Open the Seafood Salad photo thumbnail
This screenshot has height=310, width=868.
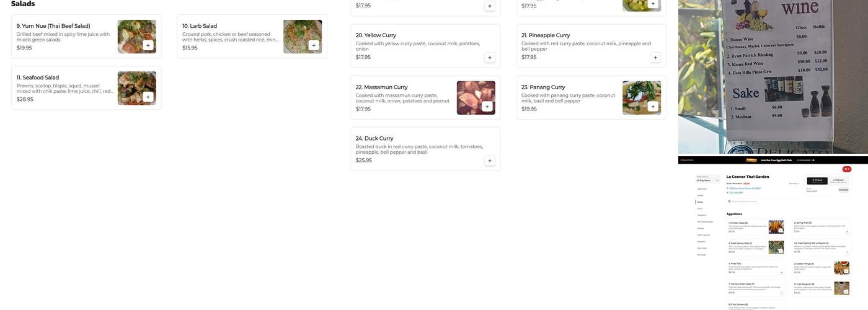pyautogui.click(x=137, y=88)
